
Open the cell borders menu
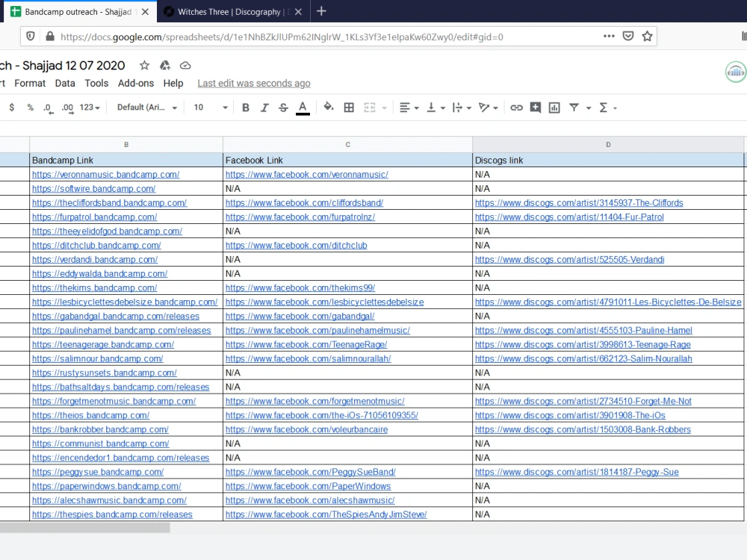(x=349, y=108)
